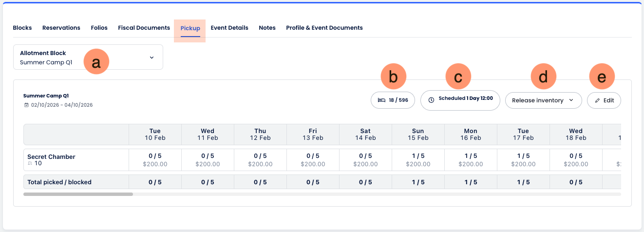
Task: Go to the Folios tab
Action: 99,28
